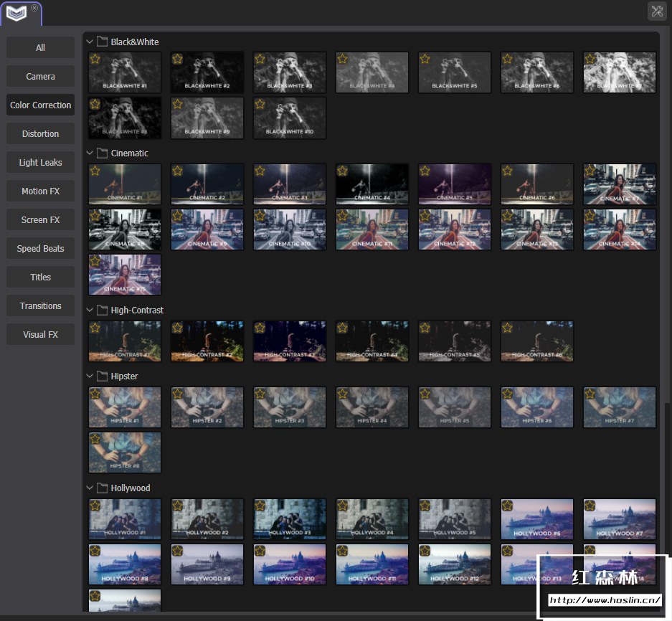Image resolution: width=672 pixels, height=621 pixels.
Task: Open the Titles category
Action: pos(40,278)
